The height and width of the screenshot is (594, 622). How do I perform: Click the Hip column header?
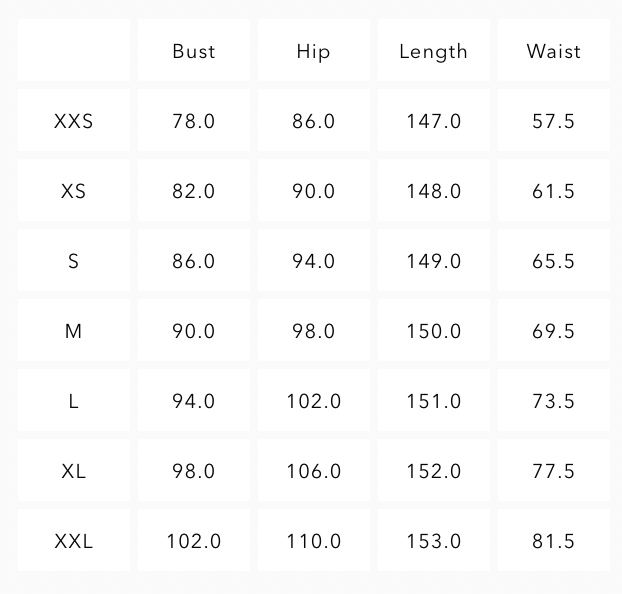pos(313,51)
